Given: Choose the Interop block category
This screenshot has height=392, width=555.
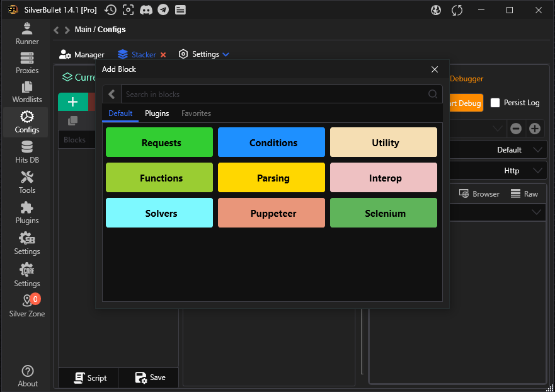Looking at the screenshot, I should (384, 178).
